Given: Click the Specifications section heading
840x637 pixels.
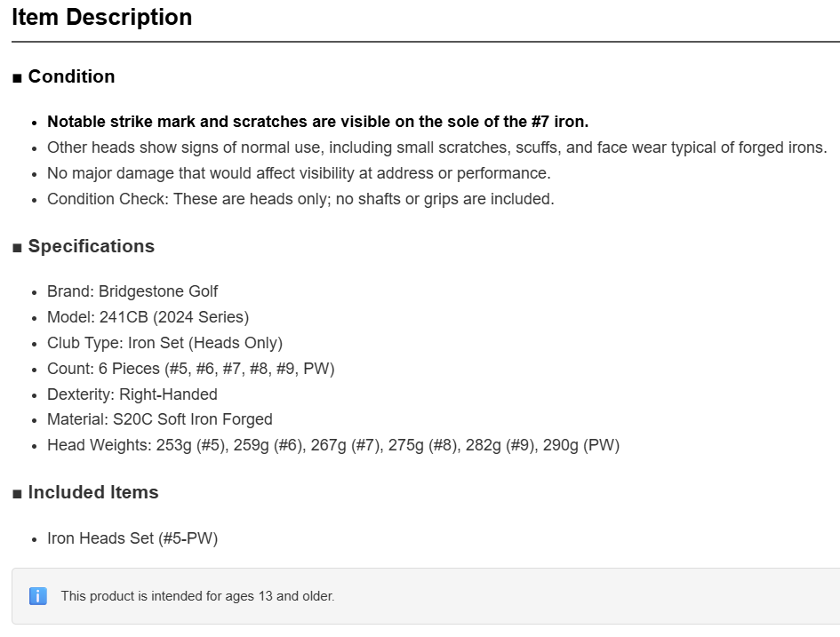Looking at the screenshot, I should [91, 246].
